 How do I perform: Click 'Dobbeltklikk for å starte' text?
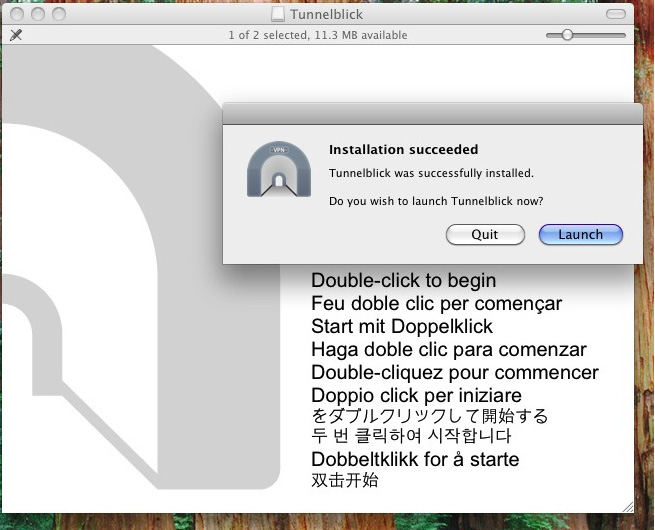(x=415, y=459)
